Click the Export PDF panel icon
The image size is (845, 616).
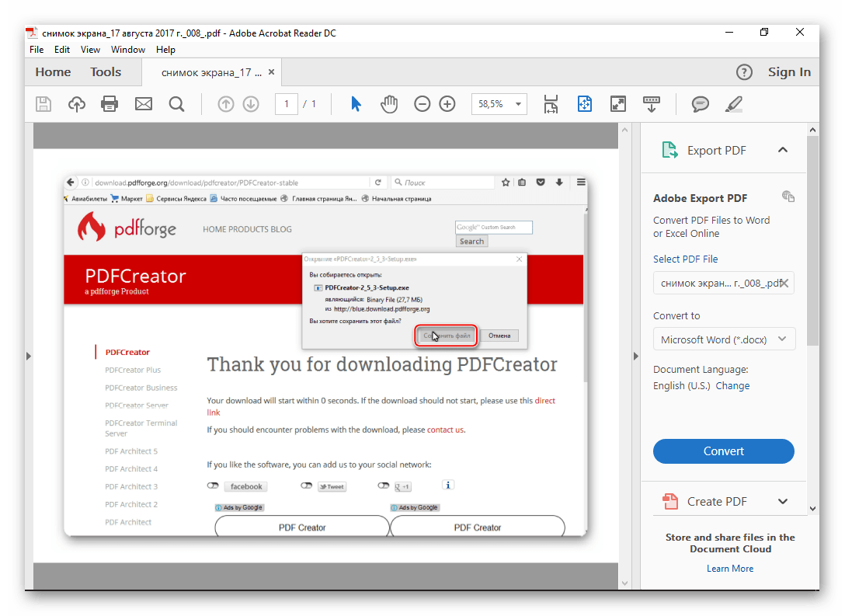click(669, 150)
